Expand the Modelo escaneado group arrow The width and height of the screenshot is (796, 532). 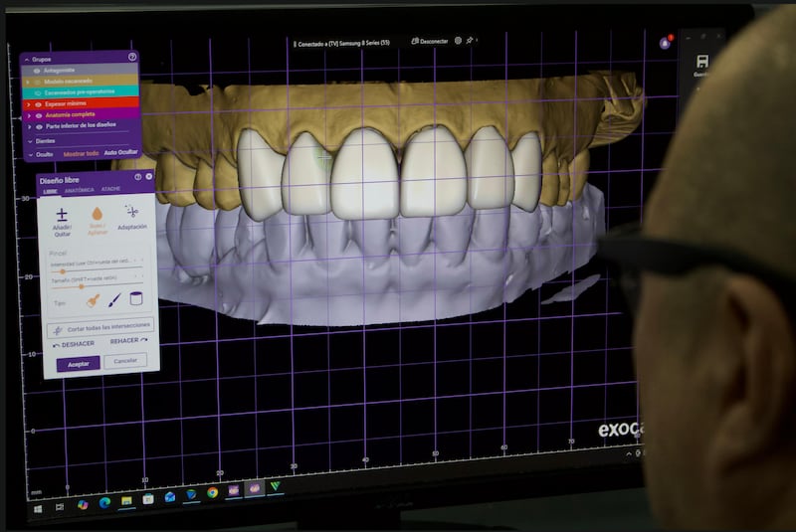click(x=28, y=82)
